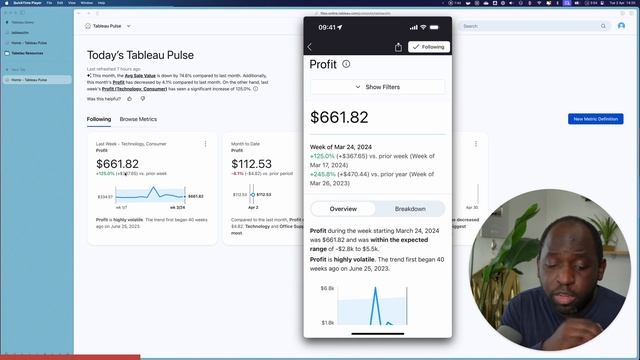Open the Help menu in the menu bar
Image resolution: width=640 pixels, height=360 pixels.
pos(101,3)
